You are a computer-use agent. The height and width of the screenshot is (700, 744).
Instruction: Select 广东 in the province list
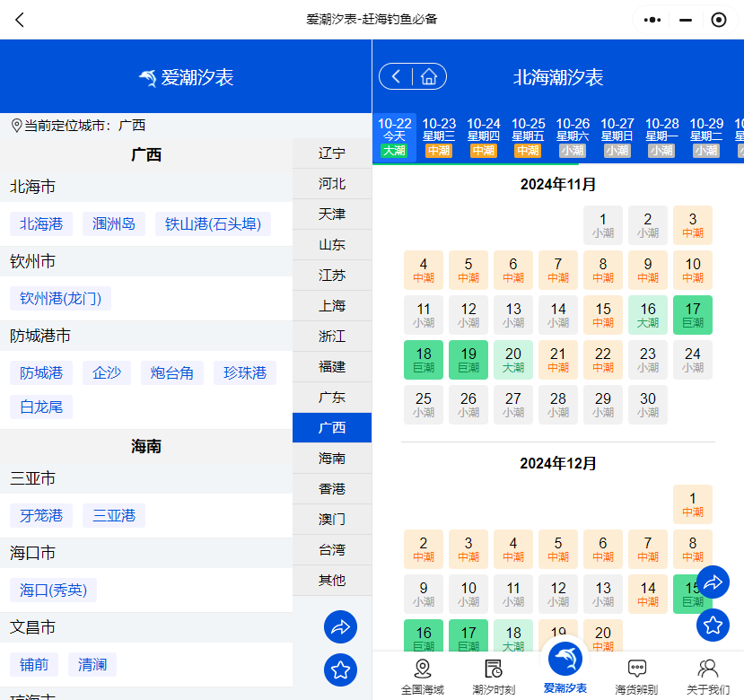[332, 398]
